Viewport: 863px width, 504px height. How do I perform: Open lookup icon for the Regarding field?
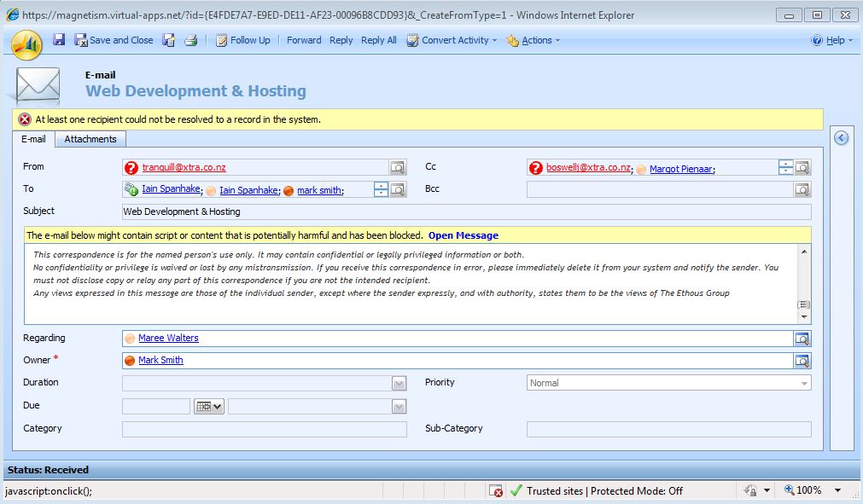pos(802,339)
